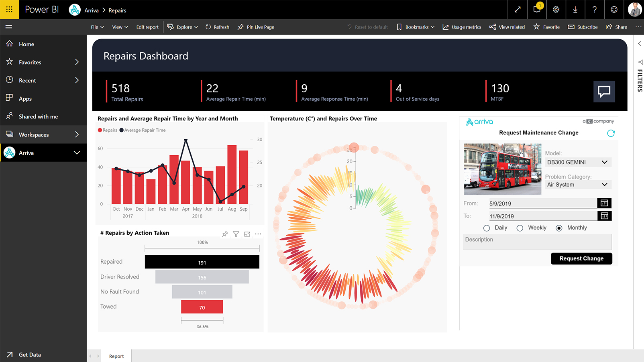Click the Request Change button
Image resolution: width=644 pixels, height=362 pixels.
tap(581, 258)
